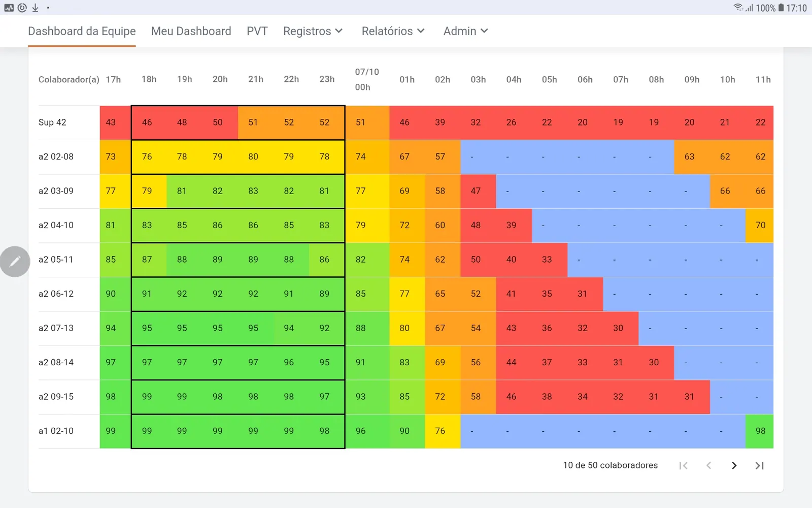Expand the Registros dropdown menu
Screen dimensions: 812x508
click(x=313, y=31)
